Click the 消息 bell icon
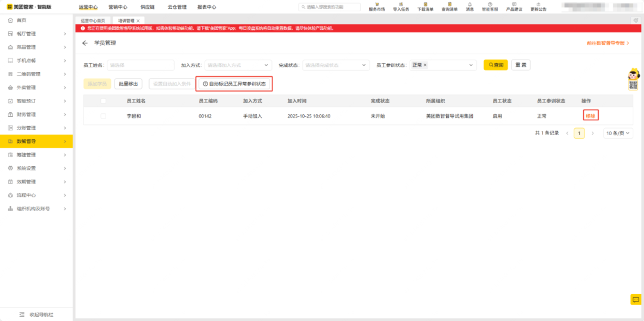 469,5
